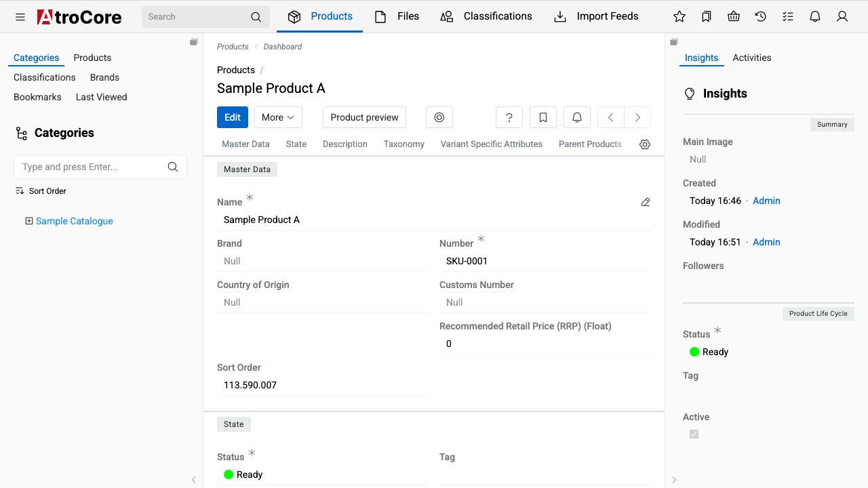The width and height of the screenshot is (868, 488).
Task: Click Dashboard in the top breadcrumb
Action: (283, 47)
